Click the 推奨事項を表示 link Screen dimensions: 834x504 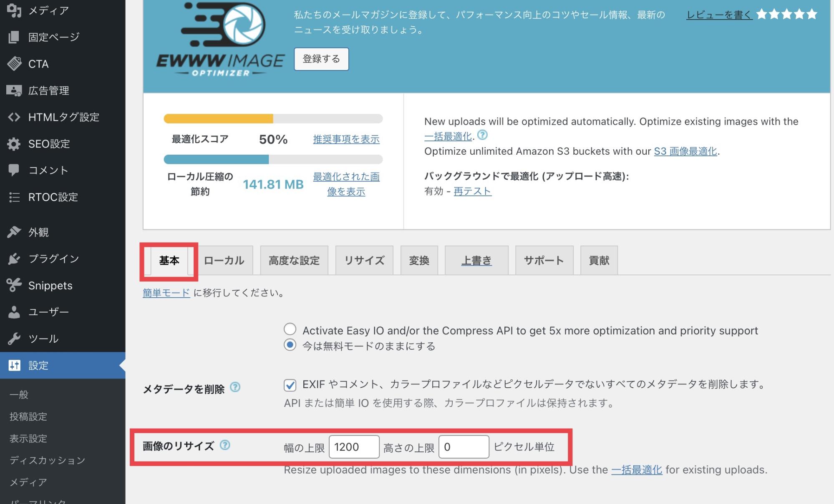pyautogui.click(x=346, y=139)
